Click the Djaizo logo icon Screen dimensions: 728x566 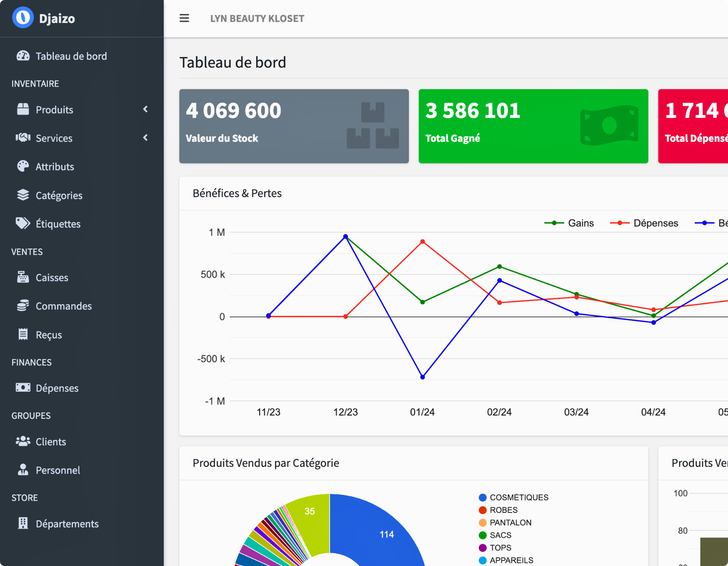tap(23, 18)
